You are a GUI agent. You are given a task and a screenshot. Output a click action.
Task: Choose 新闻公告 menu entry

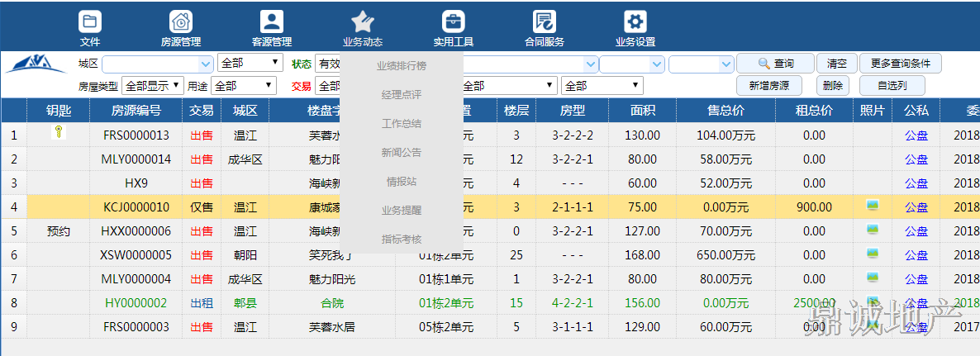(402, 152)
